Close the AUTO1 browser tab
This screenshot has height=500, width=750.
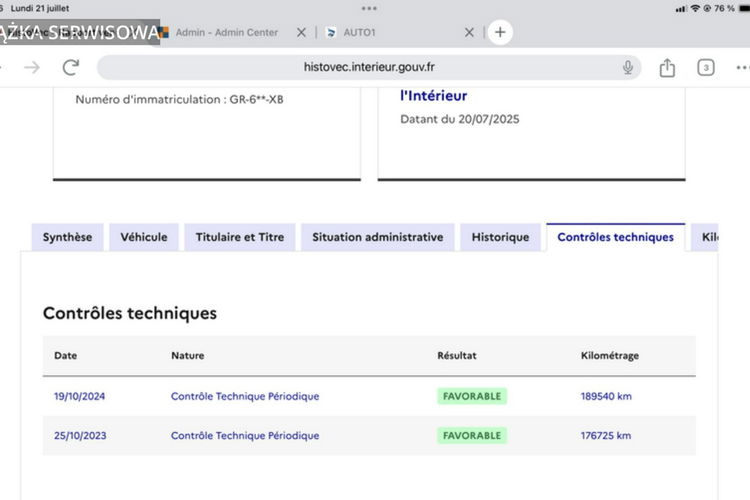[x=469, y=32]
